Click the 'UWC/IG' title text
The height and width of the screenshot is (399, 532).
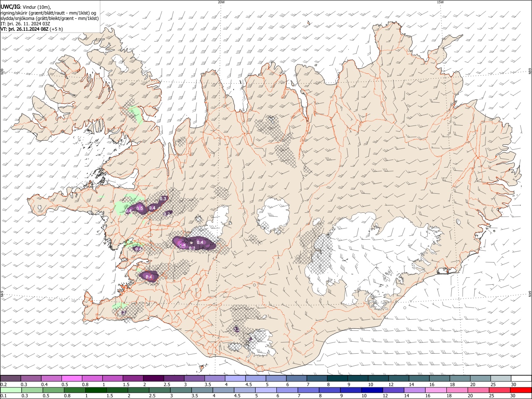[10, 6]
